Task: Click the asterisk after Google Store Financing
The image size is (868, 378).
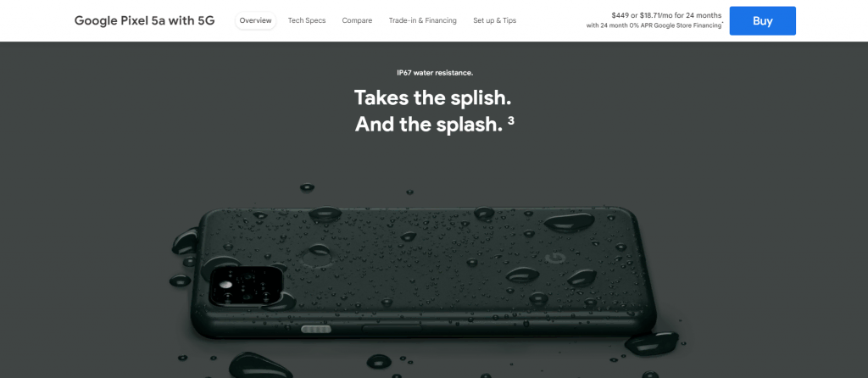Action: 722,24
